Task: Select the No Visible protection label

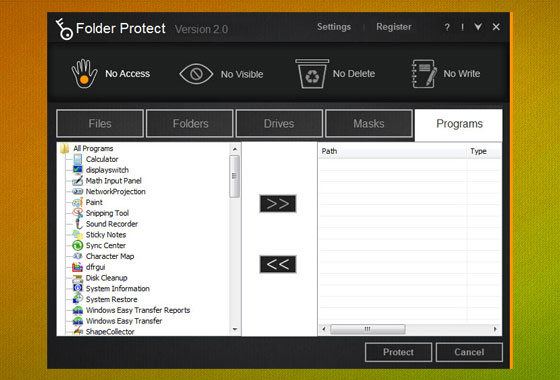Action: click(x=242, y=74)
